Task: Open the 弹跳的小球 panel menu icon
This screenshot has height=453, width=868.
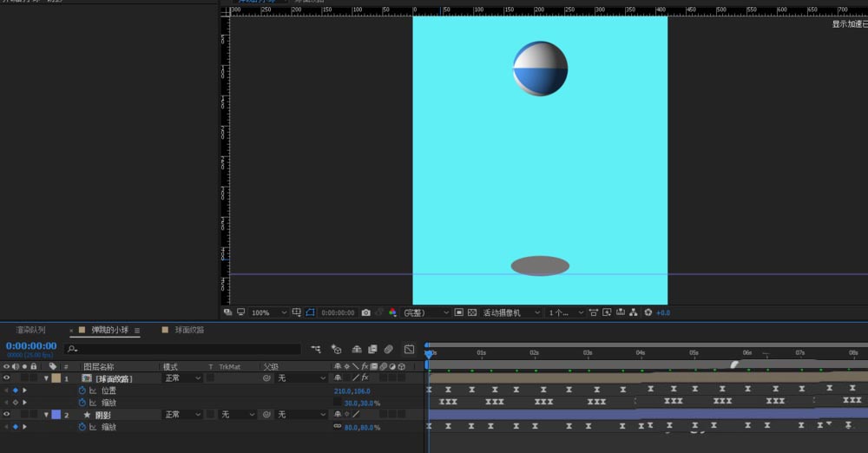Action: click(x=137, y=331)
